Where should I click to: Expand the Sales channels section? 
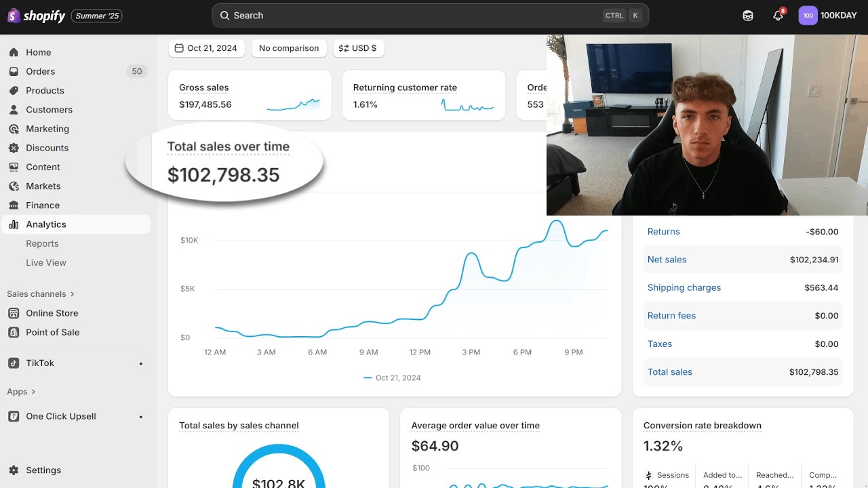coord(41,294)
